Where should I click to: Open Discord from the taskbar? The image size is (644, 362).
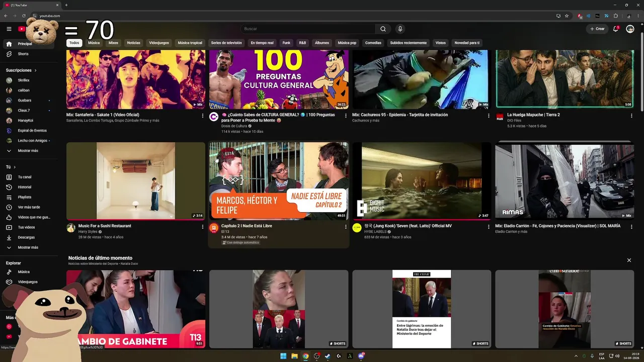point(361,356)
